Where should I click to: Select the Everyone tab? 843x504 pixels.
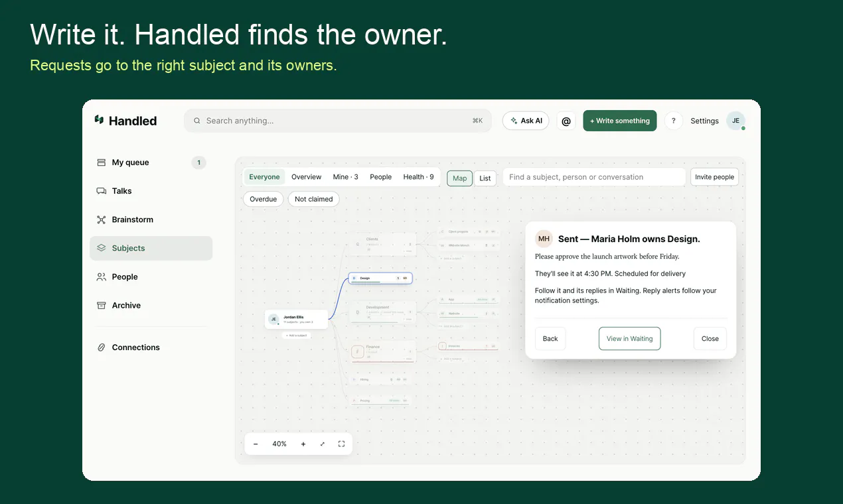(x=264, y=177)
